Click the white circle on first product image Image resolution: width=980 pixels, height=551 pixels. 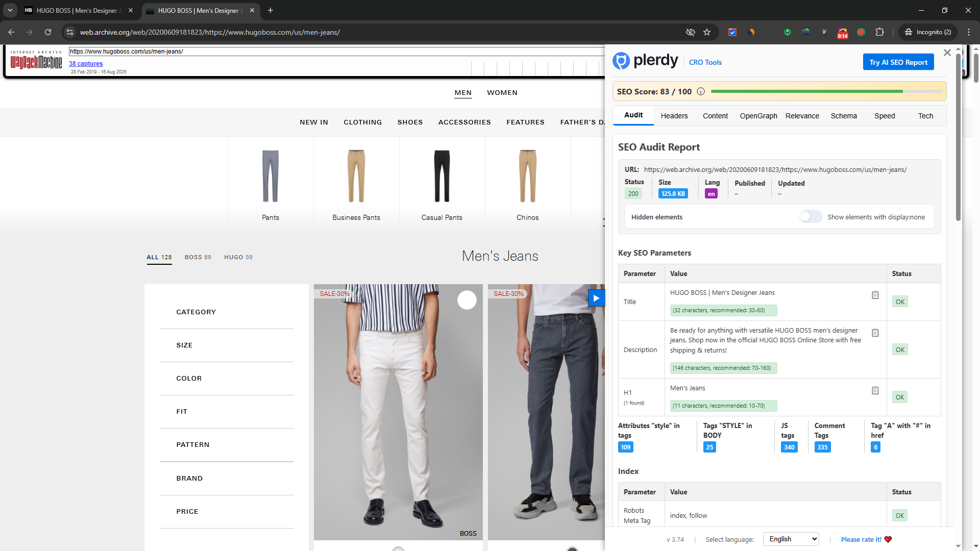[467, 300]
